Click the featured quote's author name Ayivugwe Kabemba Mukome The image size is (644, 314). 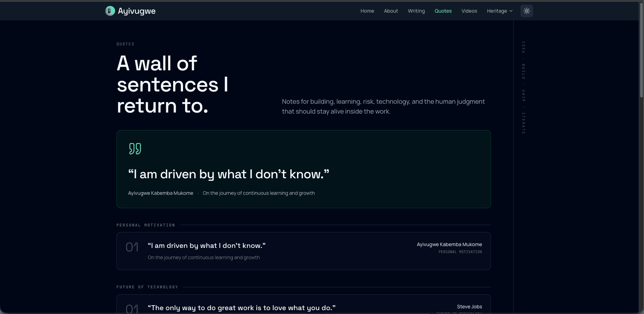pos(160,193)
